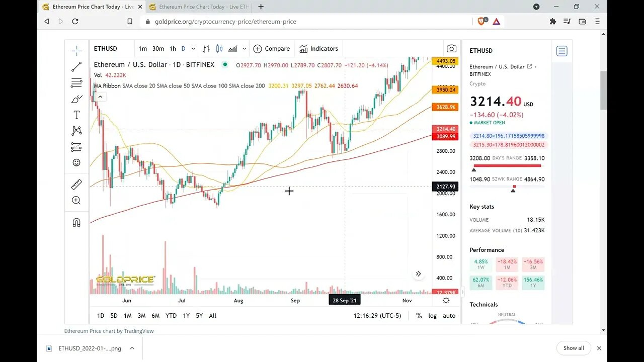This screenshot has width=644, height=362.
Task: Set date range to 1Y
Action: [186, 316]
